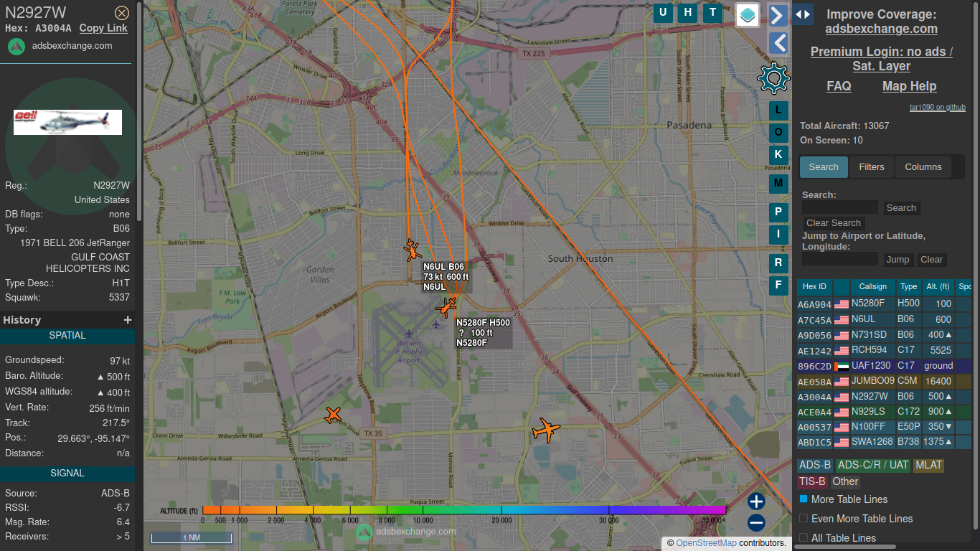Switch to the Columns tab
This screenshot has width=980, height=551.
(x=923, y=167)
